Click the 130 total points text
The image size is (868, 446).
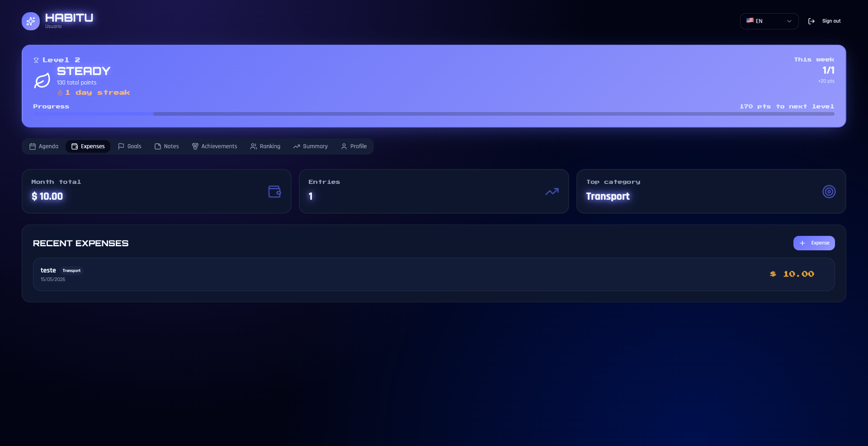pyautogui.click(x=76, y=83)
